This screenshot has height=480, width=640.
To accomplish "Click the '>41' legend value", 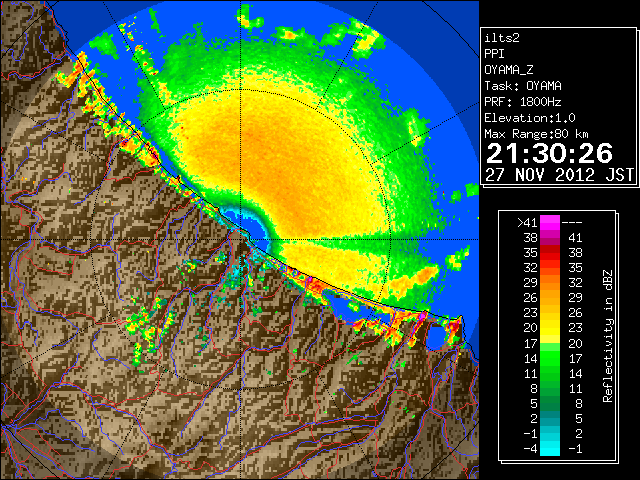I will pyautogui.click(x=527, y=223).
